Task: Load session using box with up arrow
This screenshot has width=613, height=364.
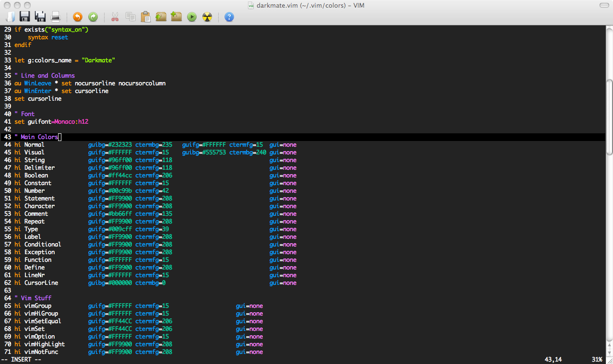Action: click(161, 17)
